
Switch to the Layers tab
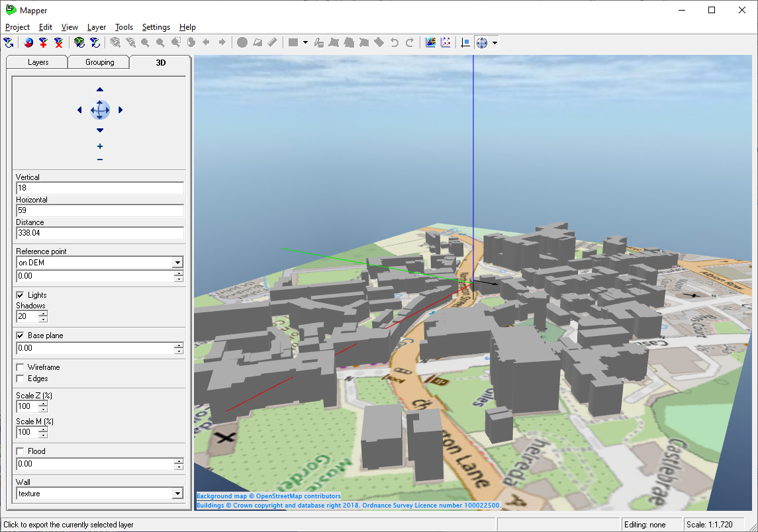pyautogui.click(x=38, y=62)
